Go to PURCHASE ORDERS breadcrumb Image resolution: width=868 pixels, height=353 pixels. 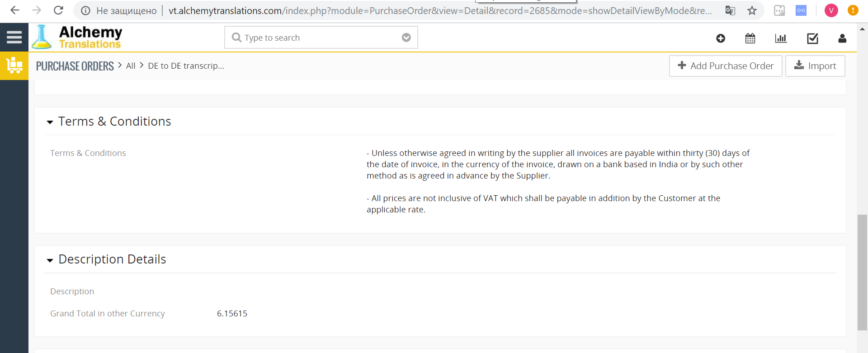[75, 66]
